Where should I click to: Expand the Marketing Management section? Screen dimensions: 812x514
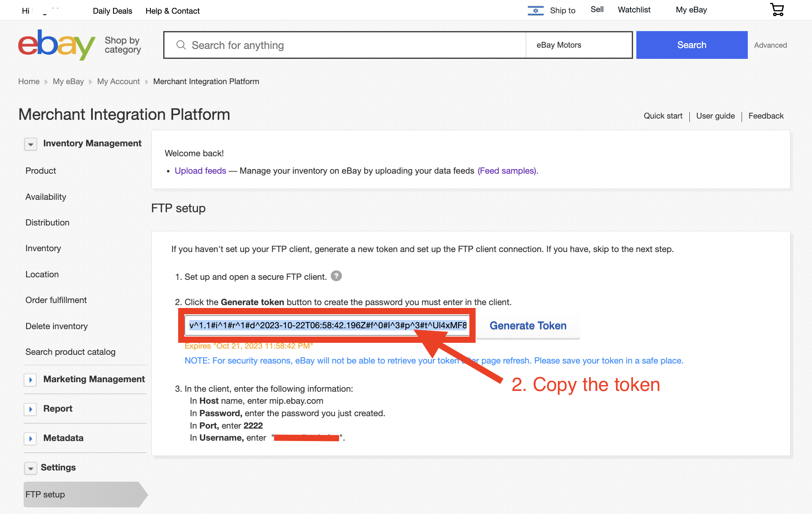pos(31,380)
